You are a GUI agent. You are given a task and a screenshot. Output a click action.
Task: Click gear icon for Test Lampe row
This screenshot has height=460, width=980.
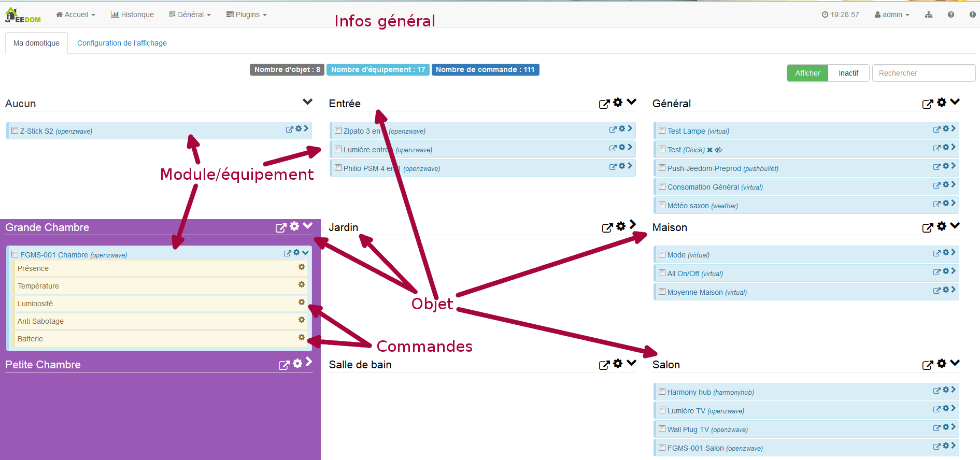[x=946, y=128]
